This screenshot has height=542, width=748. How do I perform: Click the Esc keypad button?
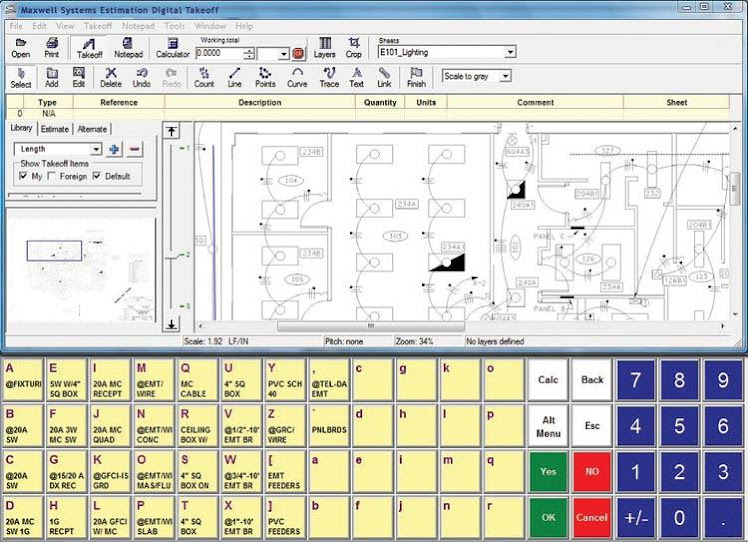592,426
